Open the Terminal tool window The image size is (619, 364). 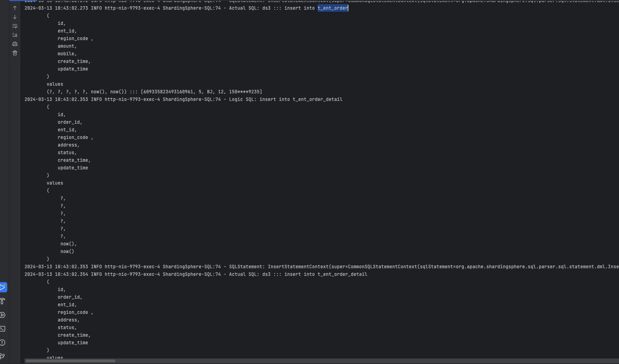tap(3, 329)
